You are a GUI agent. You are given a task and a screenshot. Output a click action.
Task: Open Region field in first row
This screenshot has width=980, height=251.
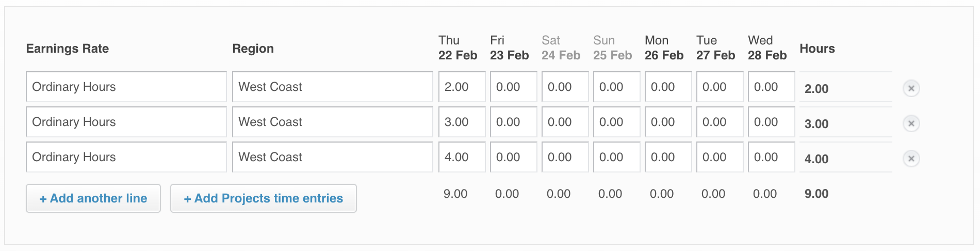[x=332, y=87]
